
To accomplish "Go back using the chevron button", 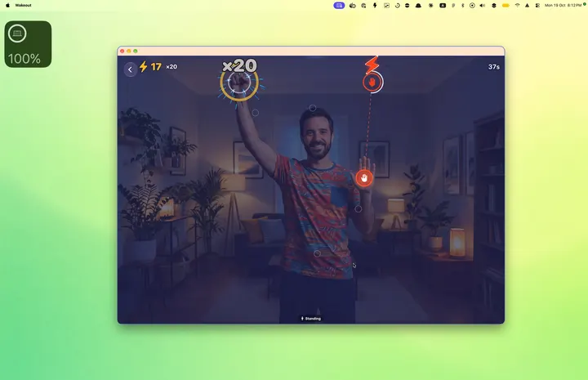I will (x=130, y=69).
